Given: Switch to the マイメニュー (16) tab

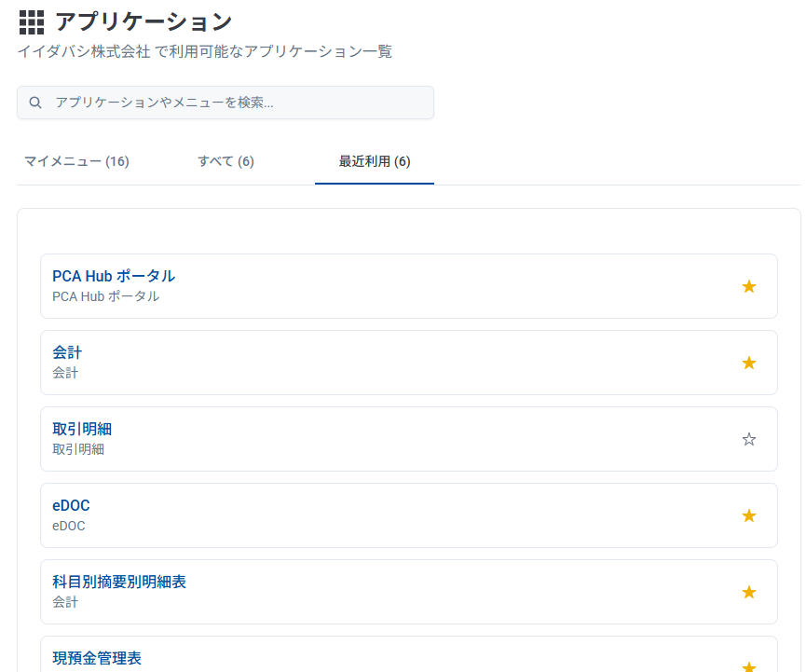Looking at the screenshot, I should coord(76,161).
